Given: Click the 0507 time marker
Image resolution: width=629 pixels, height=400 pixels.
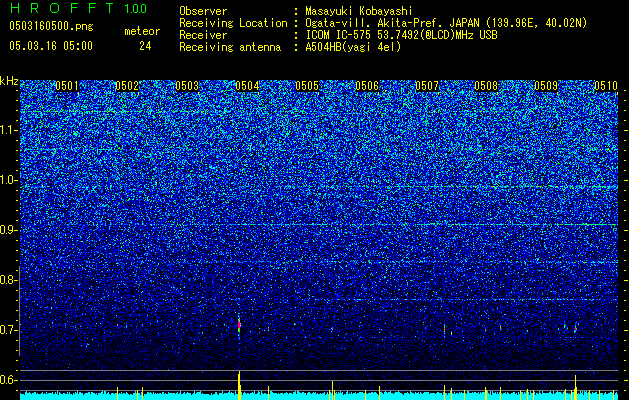Looking at the screenshot, I should [427, 86].
